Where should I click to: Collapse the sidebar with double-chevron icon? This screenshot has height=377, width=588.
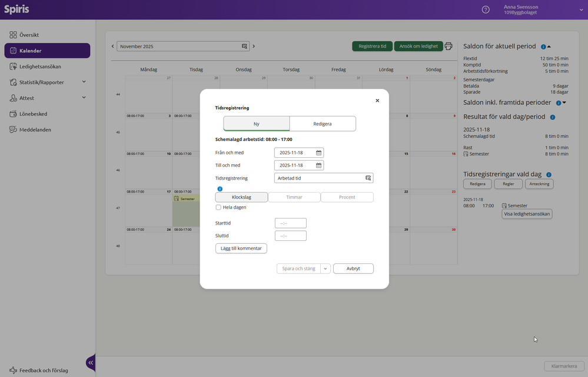[91, 363]
